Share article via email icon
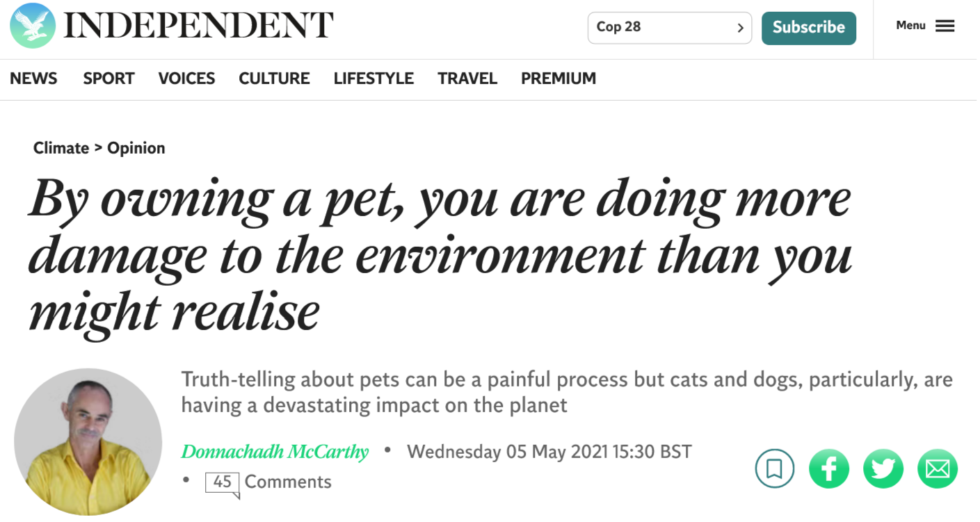 [937, 468]
